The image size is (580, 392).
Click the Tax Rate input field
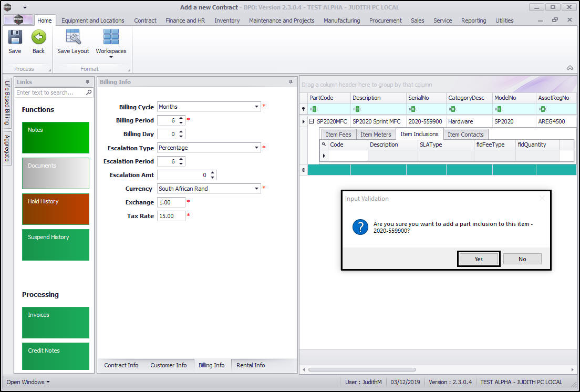171,216
